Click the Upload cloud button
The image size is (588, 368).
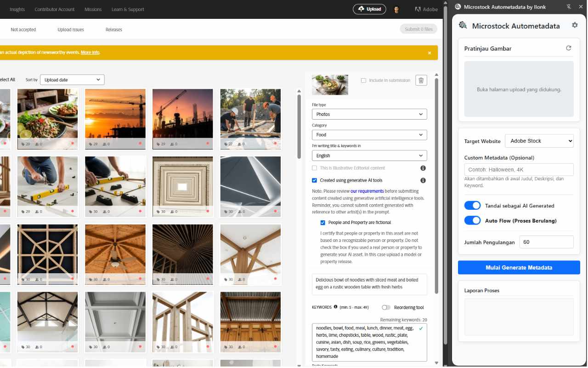(x=369, y=9)
